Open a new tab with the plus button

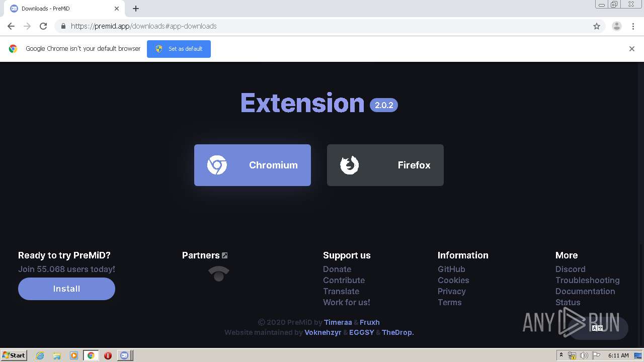136,9
